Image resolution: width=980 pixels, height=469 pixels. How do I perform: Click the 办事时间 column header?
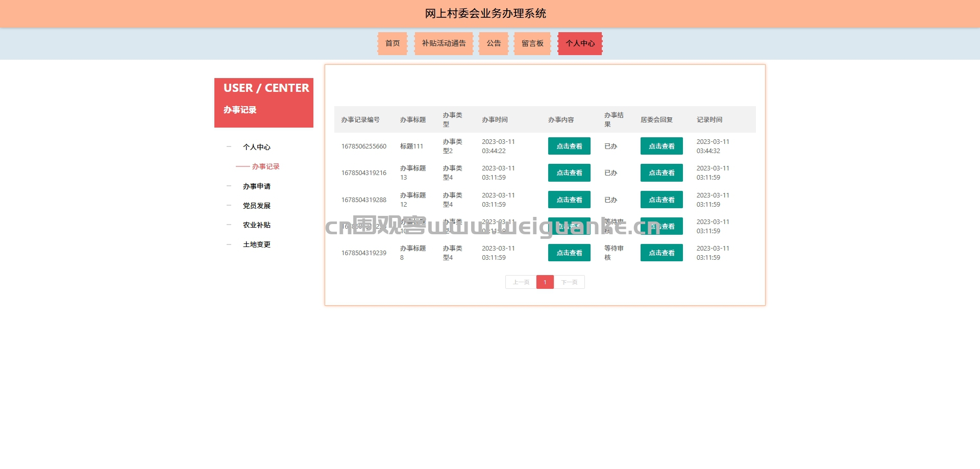tap(495, 120)
